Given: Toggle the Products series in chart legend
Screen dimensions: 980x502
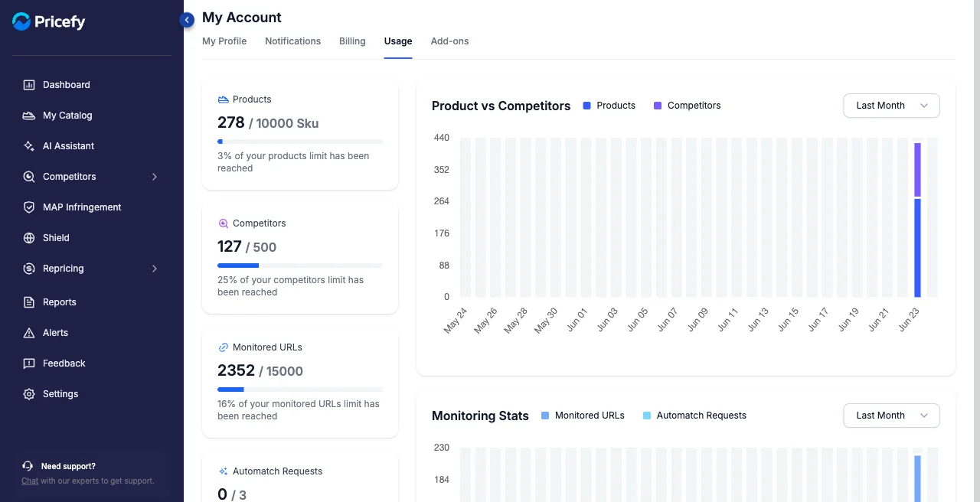Looking at the screenshot, I should (609, 106).
